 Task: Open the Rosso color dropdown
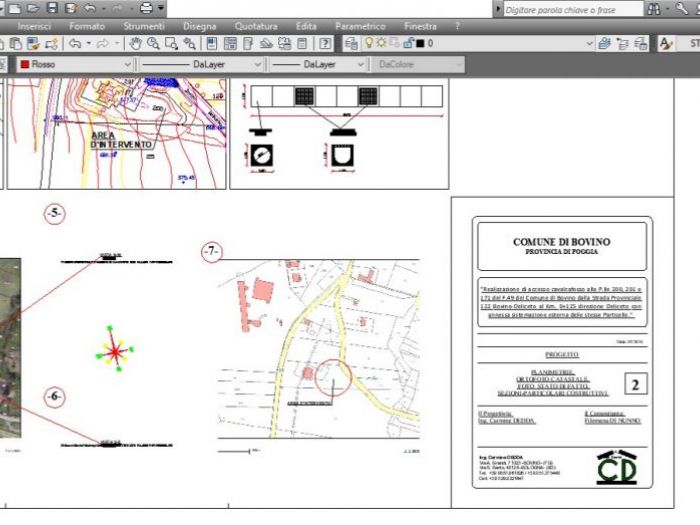127,64
